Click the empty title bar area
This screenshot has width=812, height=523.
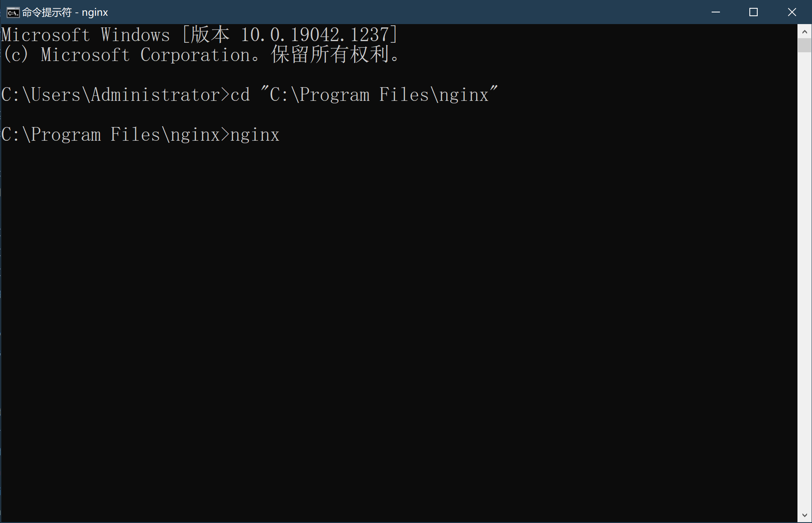tap(402, 12)
